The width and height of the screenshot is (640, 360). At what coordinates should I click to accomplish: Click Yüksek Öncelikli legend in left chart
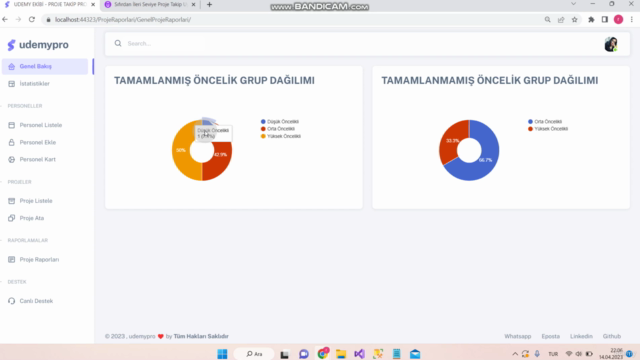click(x=281, y=136)
